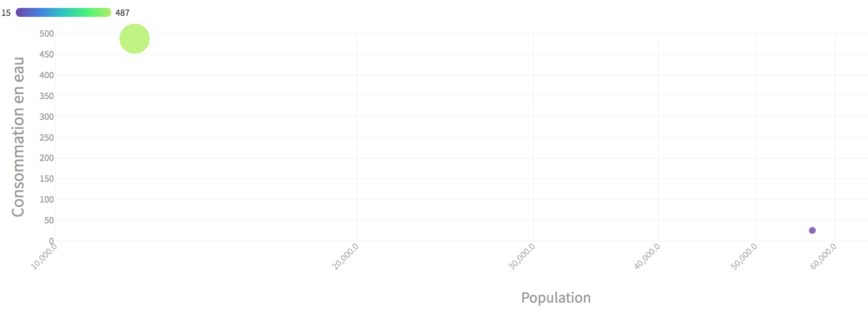Click the 450 y-axis tick label
Image resolution: width=868 pixels, height=315 pixels.
pos(47,54)
